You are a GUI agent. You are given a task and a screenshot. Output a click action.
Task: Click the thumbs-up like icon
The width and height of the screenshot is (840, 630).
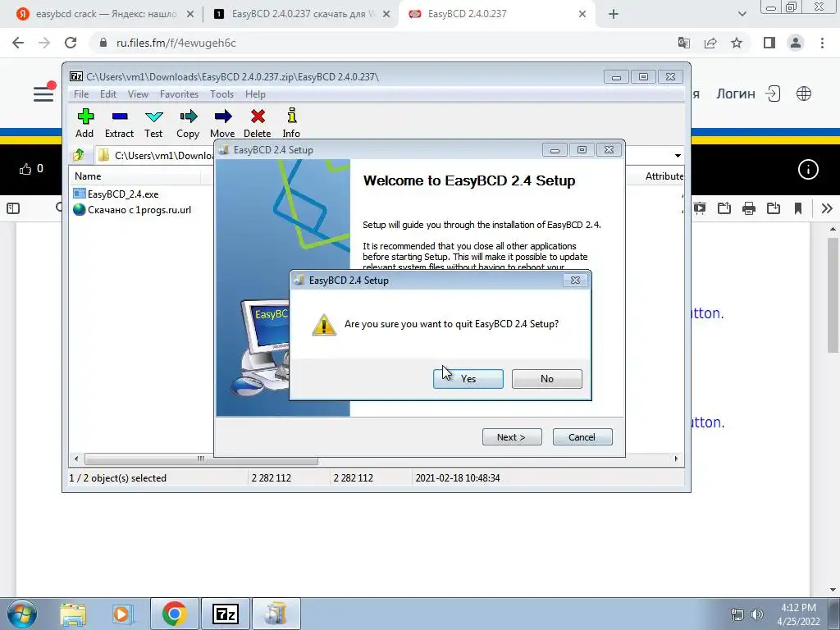(x=25, y=169)
